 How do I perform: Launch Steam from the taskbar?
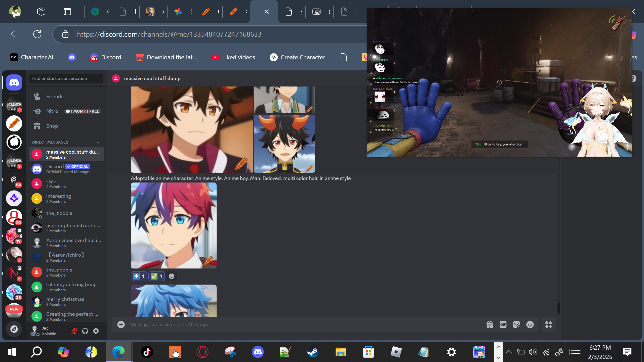pyautogui.click(x=313, y=352)
